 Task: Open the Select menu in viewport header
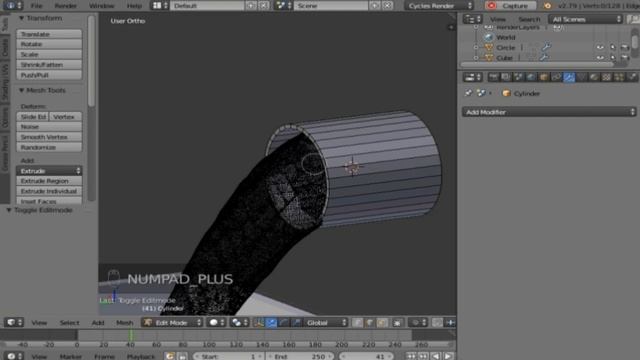point(69,323)
